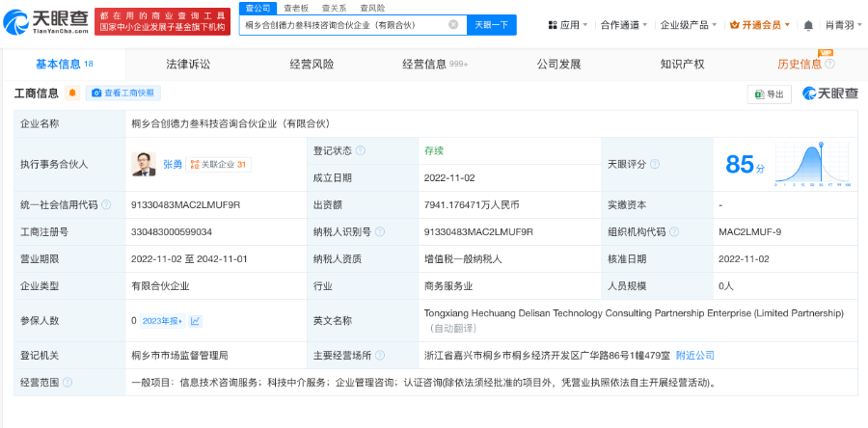Screen dimensions: 868x428
Task: Open user menu 肖青羽
Action: coord(844,25)
